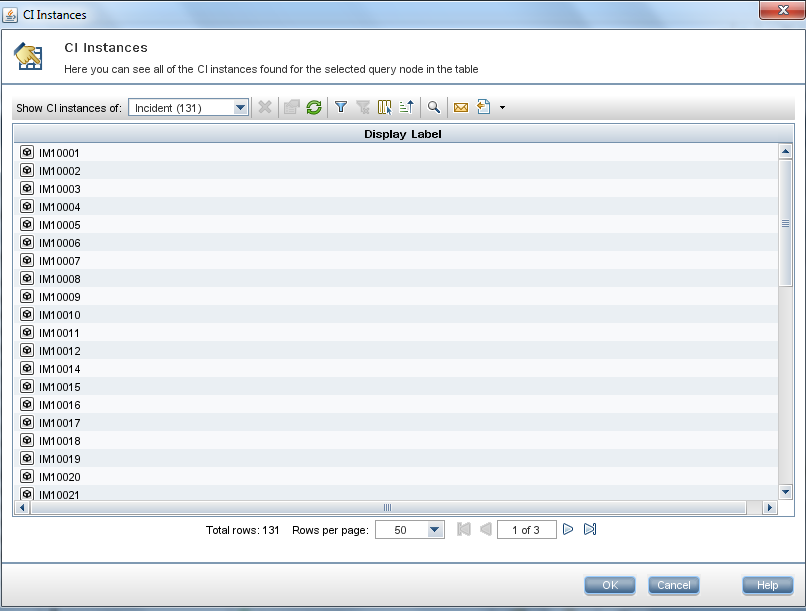806x611 pixels.
Task: Jump to last page
Action: click(590, 529)
